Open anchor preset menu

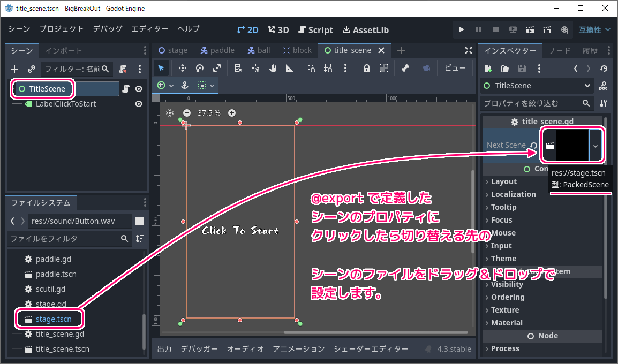184,86
